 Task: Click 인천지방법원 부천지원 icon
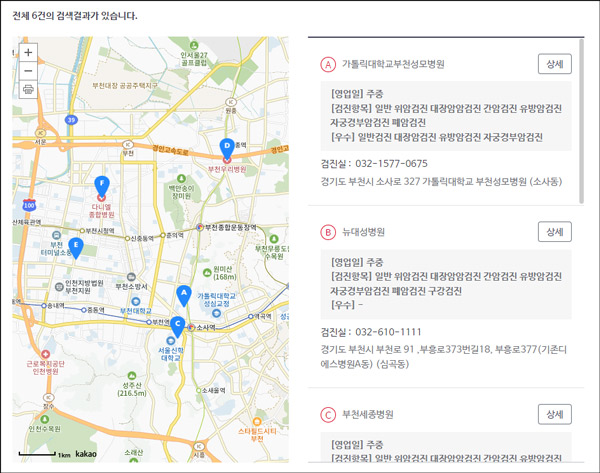point(59,287)
